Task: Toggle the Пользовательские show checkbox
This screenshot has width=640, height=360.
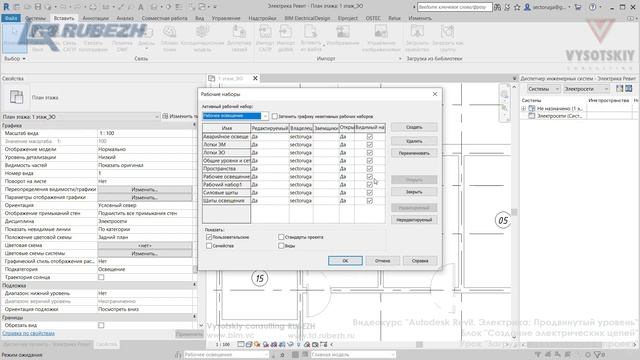Action: 209,237
